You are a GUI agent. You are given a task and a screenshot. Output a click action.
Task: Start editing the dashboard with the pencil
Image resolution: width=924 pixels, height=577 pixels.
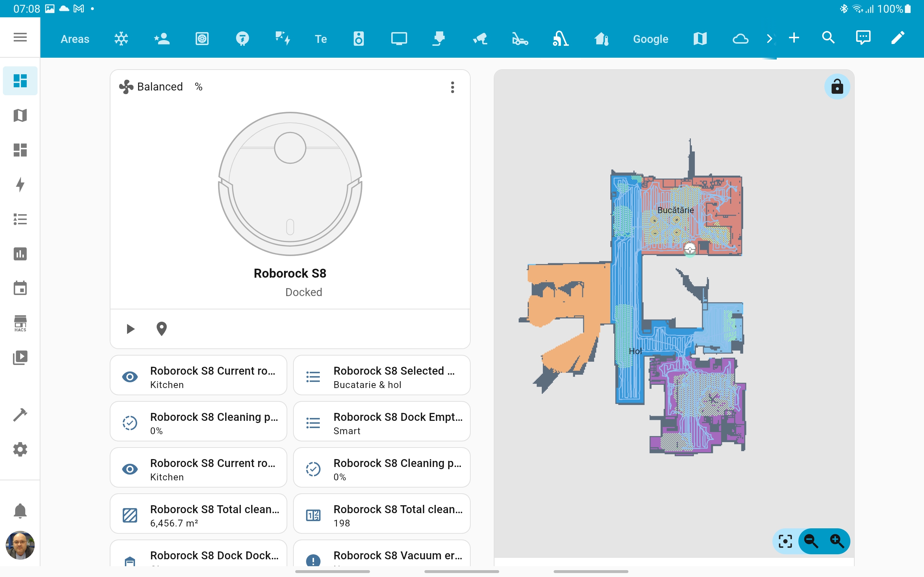(897, 38)
